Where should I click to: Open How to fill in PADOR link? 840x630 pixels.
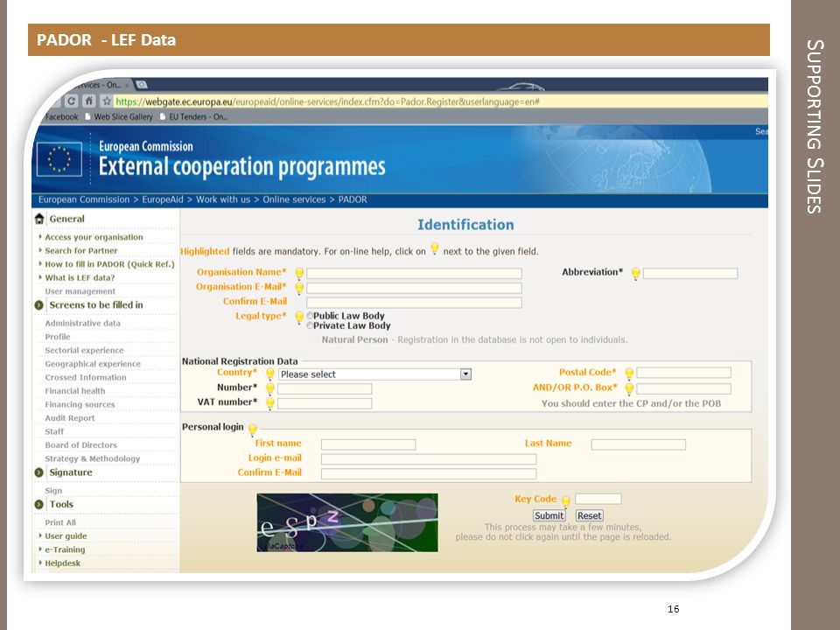[x=110, y=264]
